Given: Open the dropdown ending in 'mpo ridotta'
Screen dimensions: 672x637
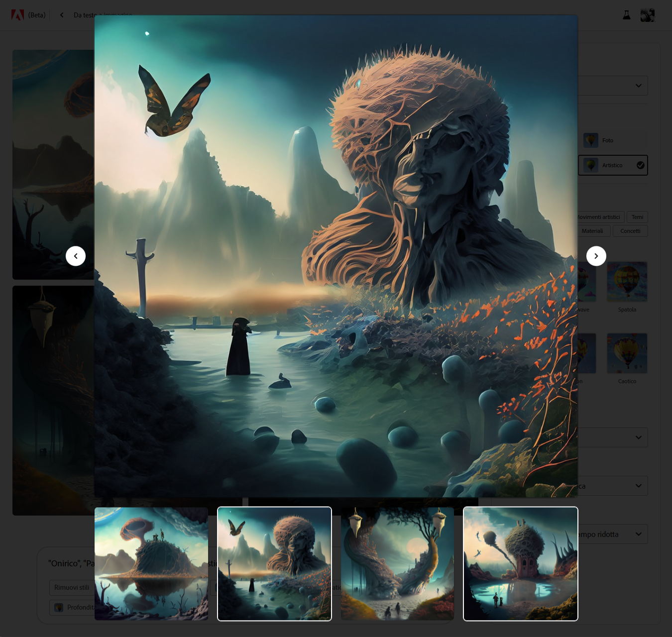Looking at the screenshot, I should [638, 534].
